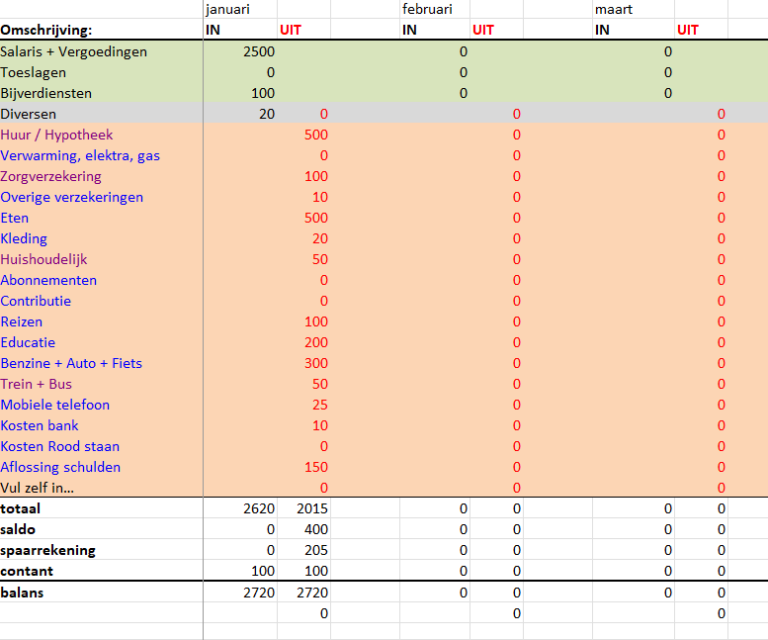Image resolution: width=768 pixels, height=640 pixels.
Task: Select the Eten 500 expense in januari
Action: click(316, 218)
